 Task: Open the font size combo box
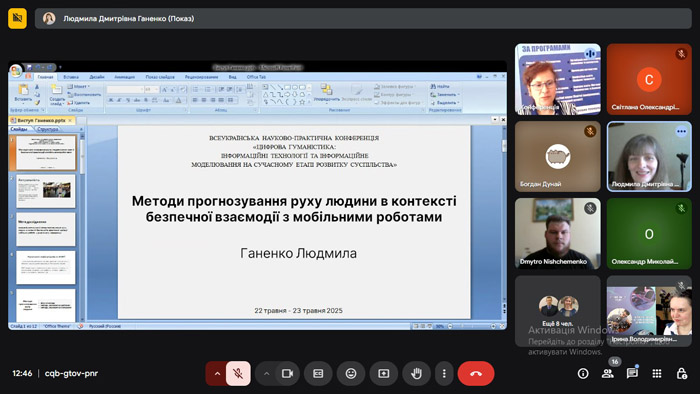click(x=151, y=90)
